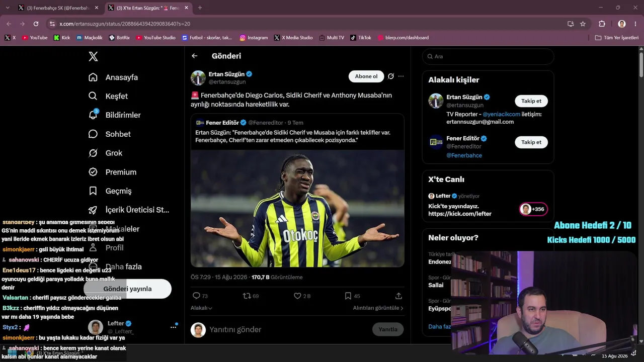Open the Chrome three-dot menu
644x362 pixels.
635,24
